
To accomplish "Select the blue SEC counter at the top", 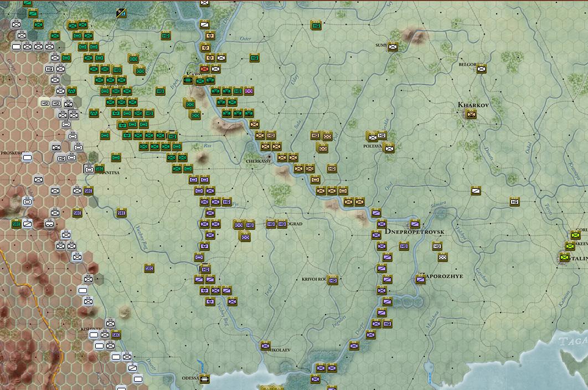I will coord(121,13).
